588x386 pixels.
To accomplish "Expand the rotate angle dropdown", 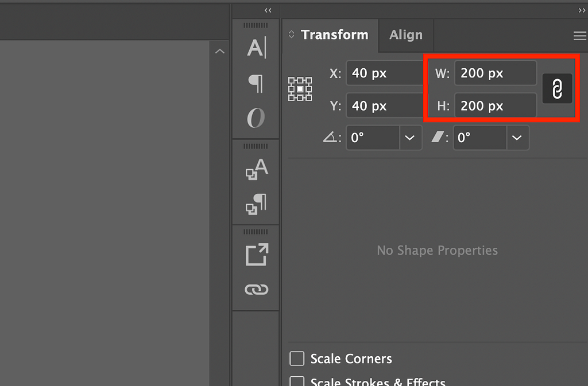I will pos(410,138).
